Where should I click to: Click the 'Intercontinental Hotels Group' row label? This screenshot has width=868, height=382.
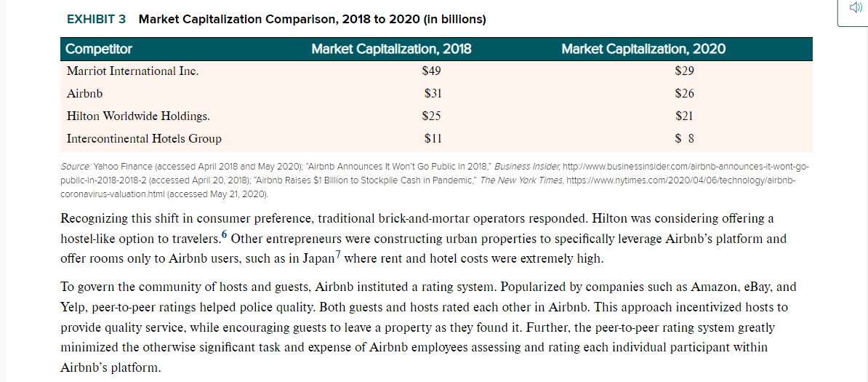tap(143, 138)
